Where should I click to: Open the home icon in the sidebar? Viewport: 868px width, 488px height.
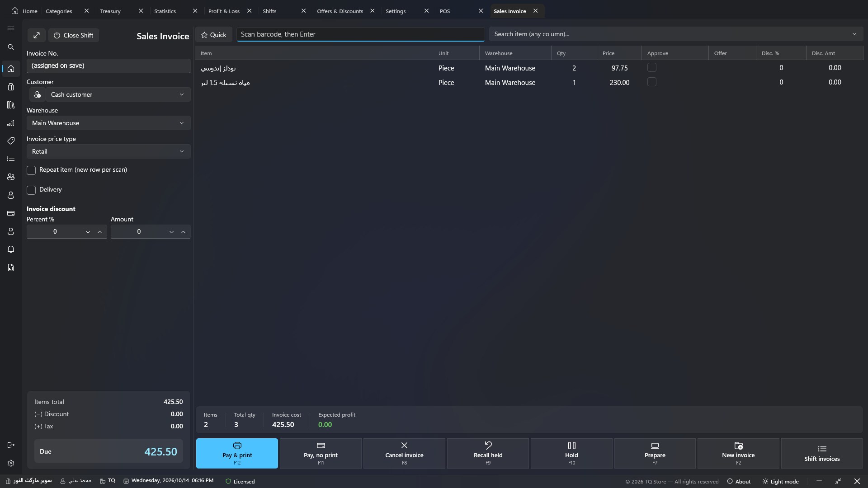click(x=11, y=69)
